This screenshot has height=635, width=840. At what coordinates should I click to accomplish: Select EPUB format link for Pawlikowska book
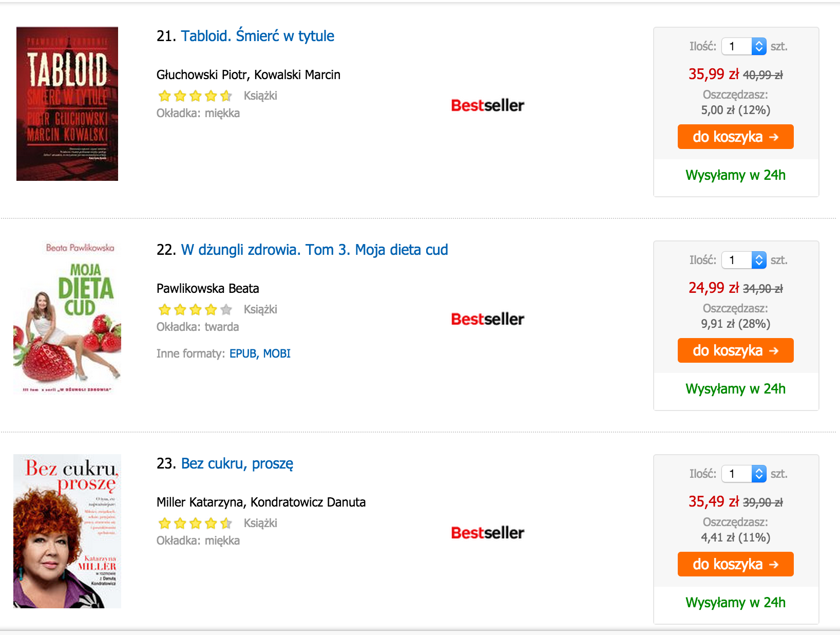click(x=243, y=353)
